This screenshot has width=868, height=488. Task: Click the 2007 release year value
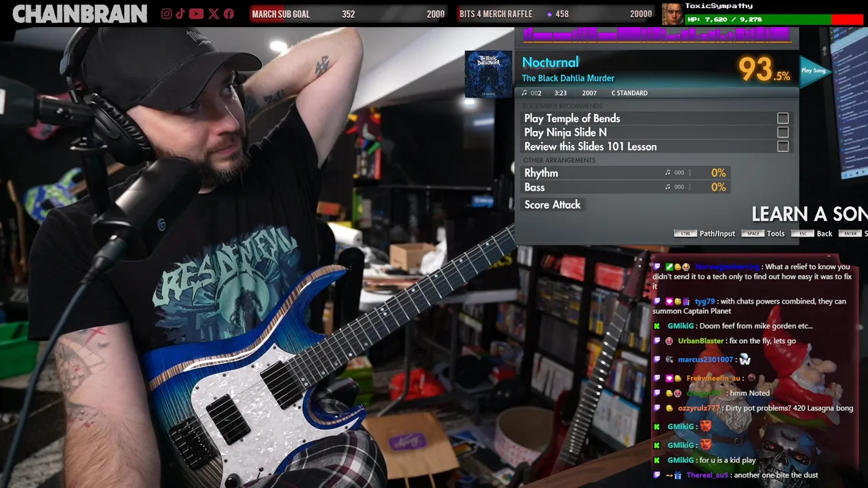589,94
